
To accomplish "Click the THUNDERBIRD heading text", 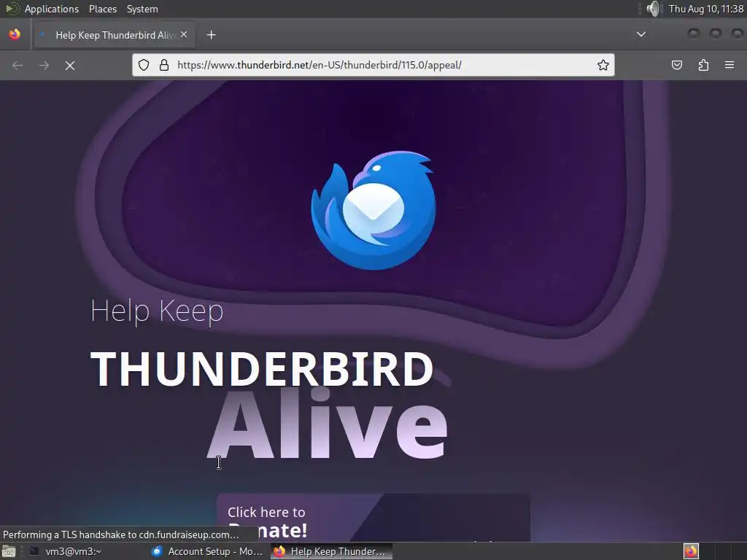I will [x=262, y=368].
